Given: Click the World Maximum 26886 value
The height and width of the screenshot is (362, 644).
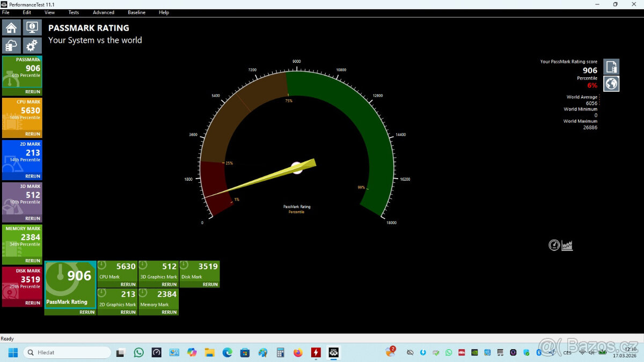Looking at the screenshot, I should [x=590, y=127].
